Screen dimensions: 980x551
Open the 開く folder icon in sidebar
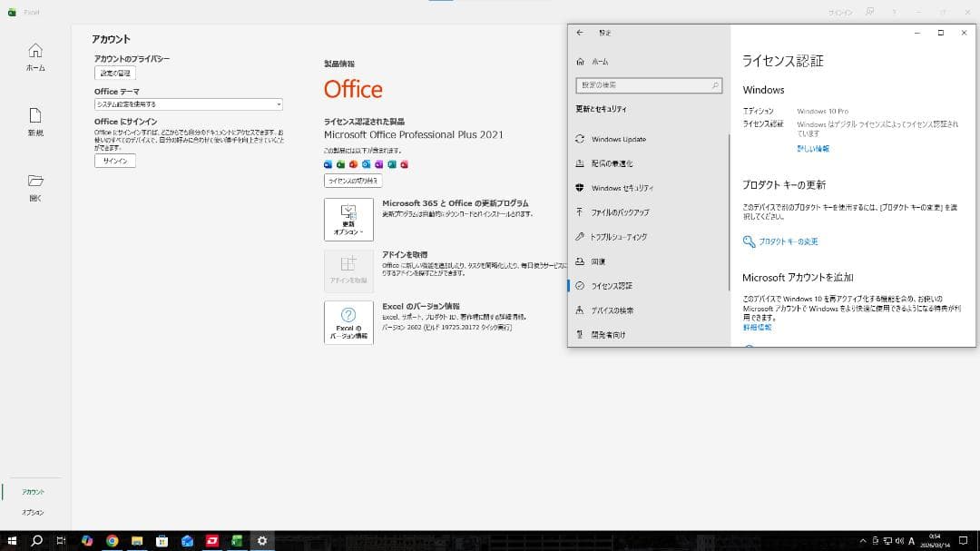pos(35,187)
